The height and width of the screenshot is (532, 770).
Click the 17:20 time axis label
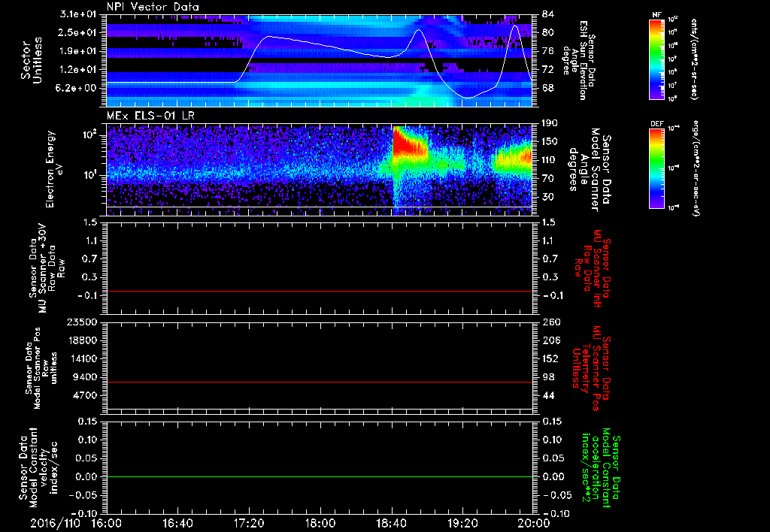point(249,523)
